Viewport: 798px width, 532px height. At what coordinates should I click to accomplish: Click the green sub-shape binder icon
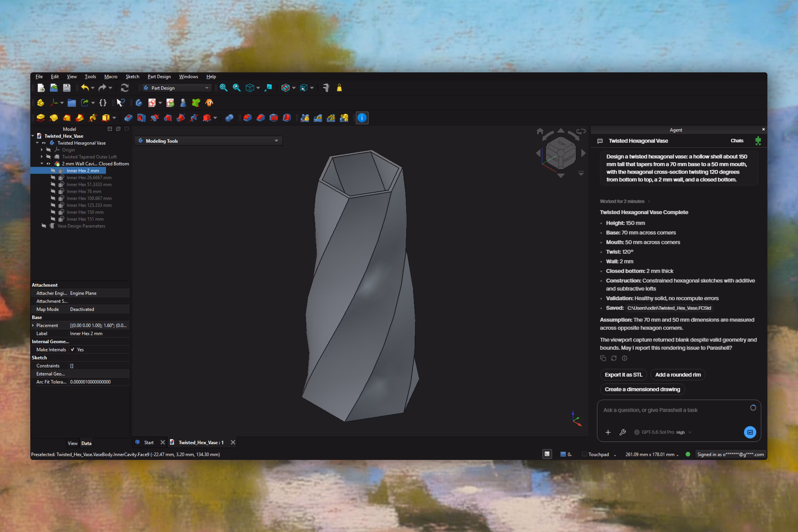click(x=196, y=103)
